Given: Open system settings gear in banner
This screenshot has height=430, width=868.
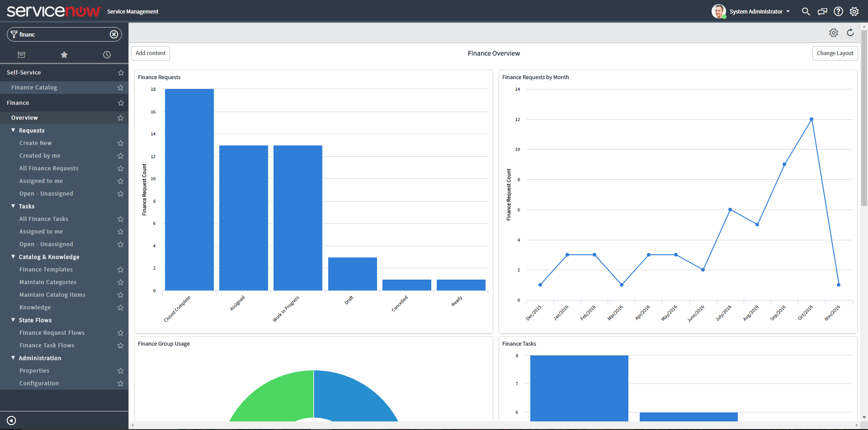Looking at the screenshot, I should coord(854,11).
